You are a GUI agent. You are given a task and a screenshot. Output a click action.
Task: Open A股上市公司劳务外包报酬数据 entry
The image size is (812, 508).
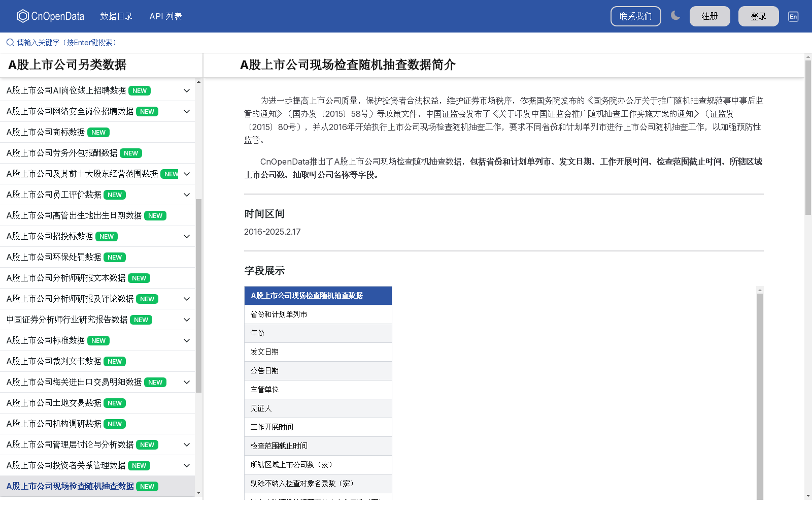coord(97,153)
